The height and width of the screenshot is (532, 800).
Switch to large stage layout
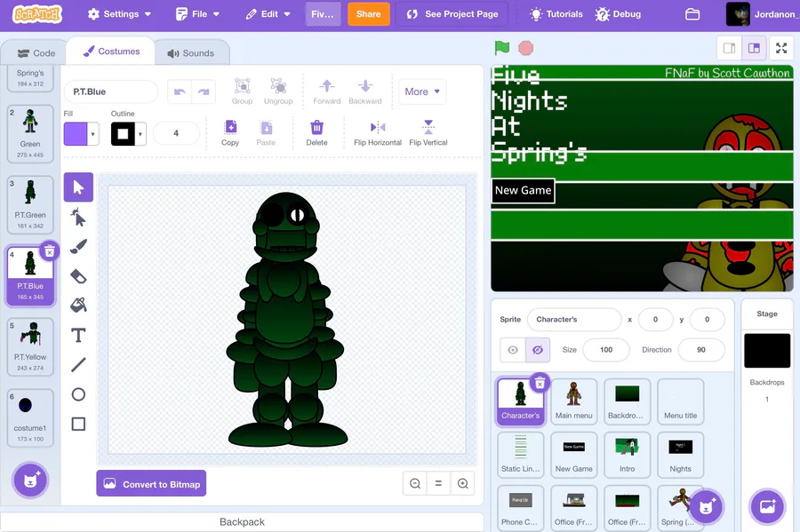tap(754, 49)
